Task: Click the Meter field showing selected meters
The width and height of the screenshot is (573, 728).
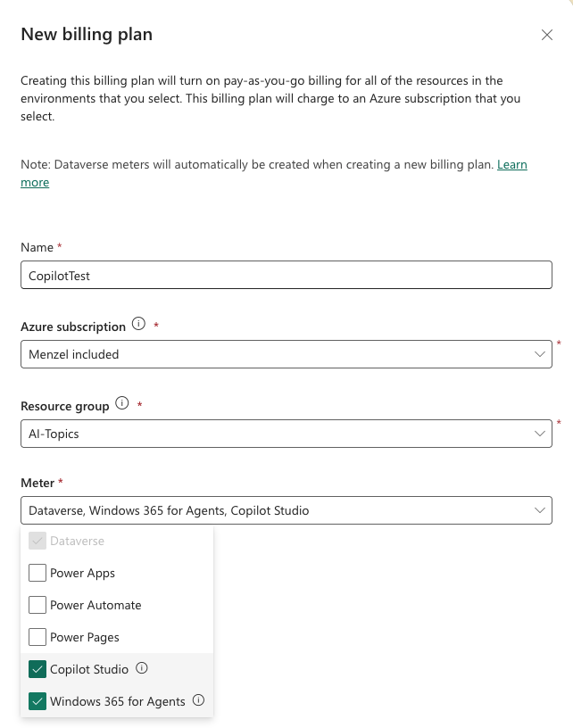Action: click(x=268, y=510)
